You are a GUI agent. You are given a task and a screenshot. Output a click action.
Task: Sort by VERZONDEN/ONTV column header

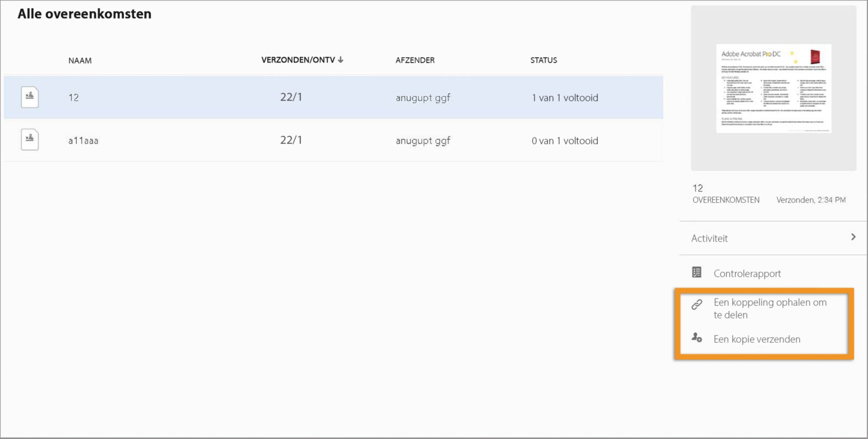pos(298,60)
